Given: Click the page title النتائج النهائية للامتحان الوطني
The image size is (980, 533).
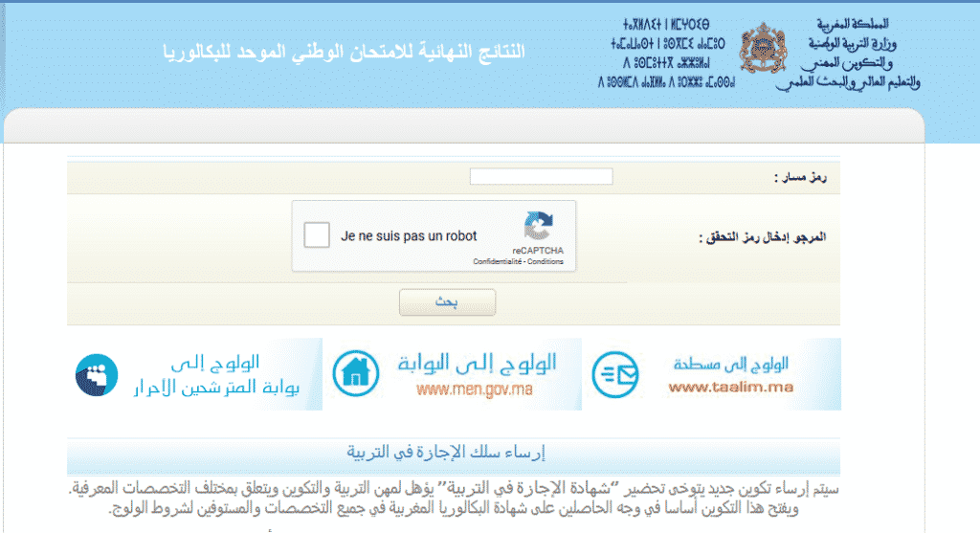Looking at the screenshot, I should click(343, 51).
